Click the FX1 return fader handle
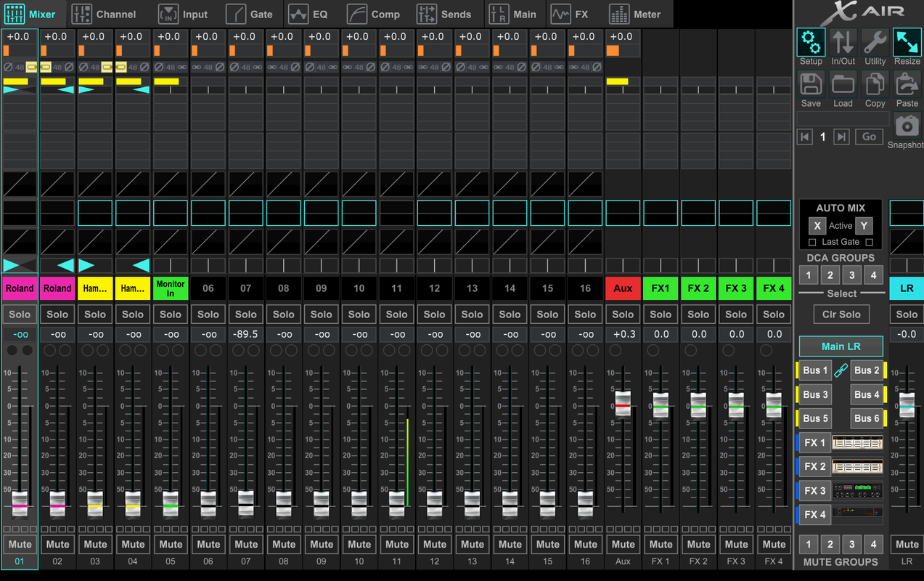Image resolution: width=924 pixels, height=581 pixels. 661,405
